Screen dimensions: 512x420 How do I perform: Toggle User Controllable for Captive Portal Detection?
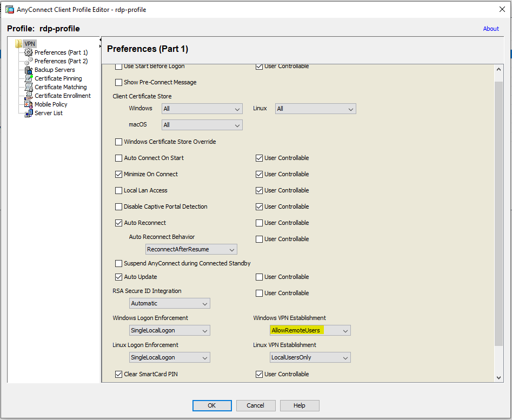(x=260, y=206)
